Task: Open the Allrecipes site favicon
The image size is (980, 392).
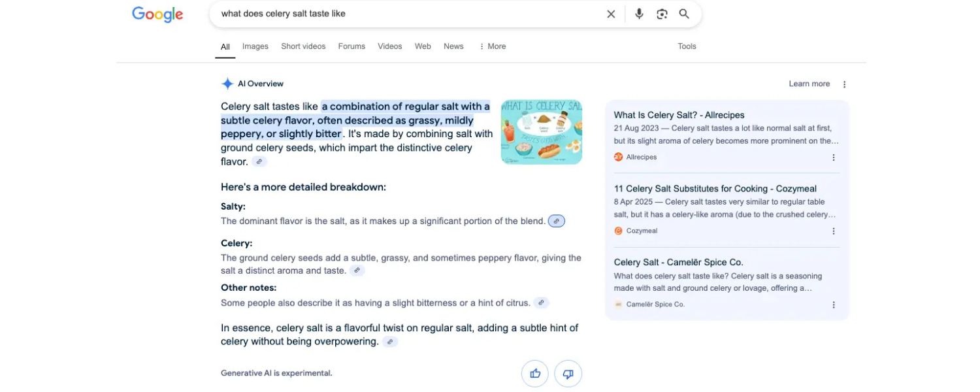Action: [618, 157]
